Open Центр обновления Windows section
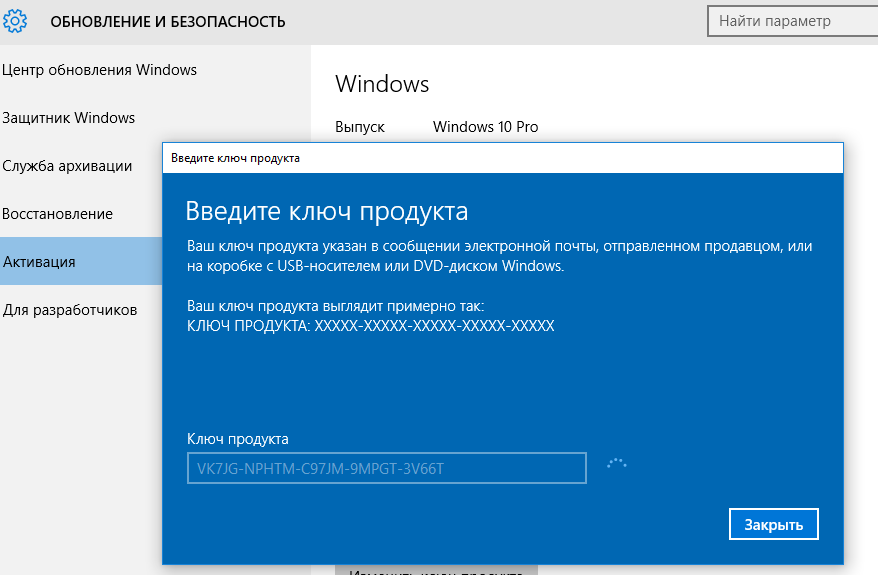 pyautogui.click(x=99, y=70)
